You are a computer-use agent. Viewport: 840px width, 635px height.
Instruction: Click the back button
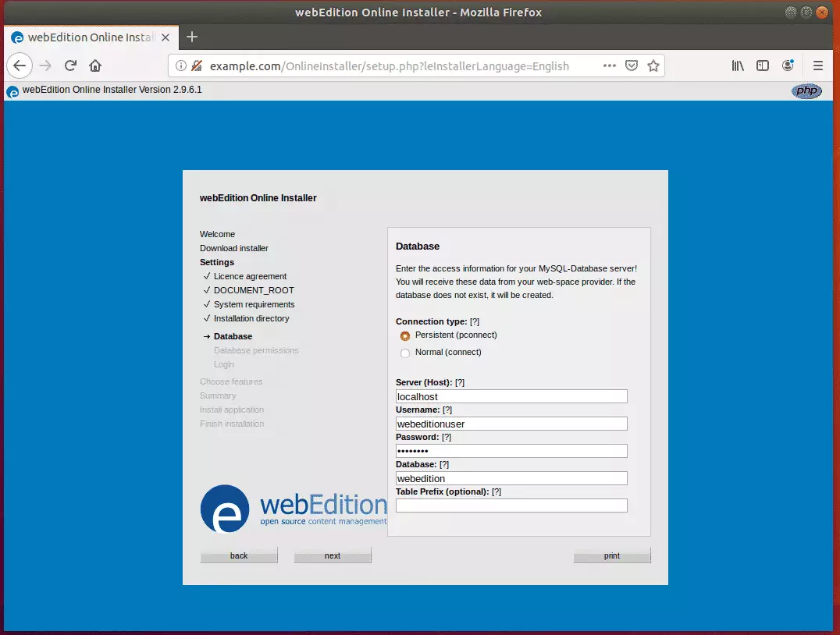click(x=239, y=555)
